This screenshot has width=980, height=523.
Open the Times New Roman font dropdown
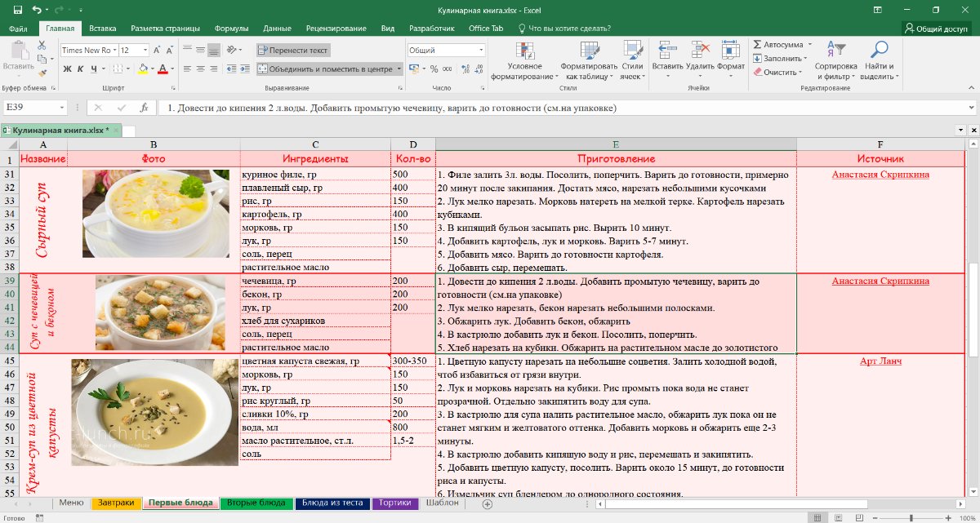(x=114, y=50)
